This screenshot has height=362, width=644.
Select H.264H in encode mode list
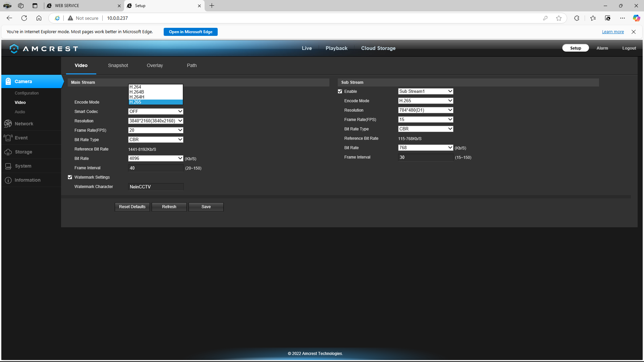coord(156,97)
